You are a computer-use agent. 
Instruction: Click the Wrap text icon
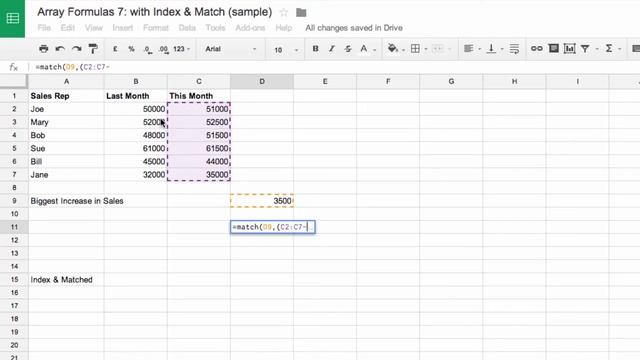514,49
